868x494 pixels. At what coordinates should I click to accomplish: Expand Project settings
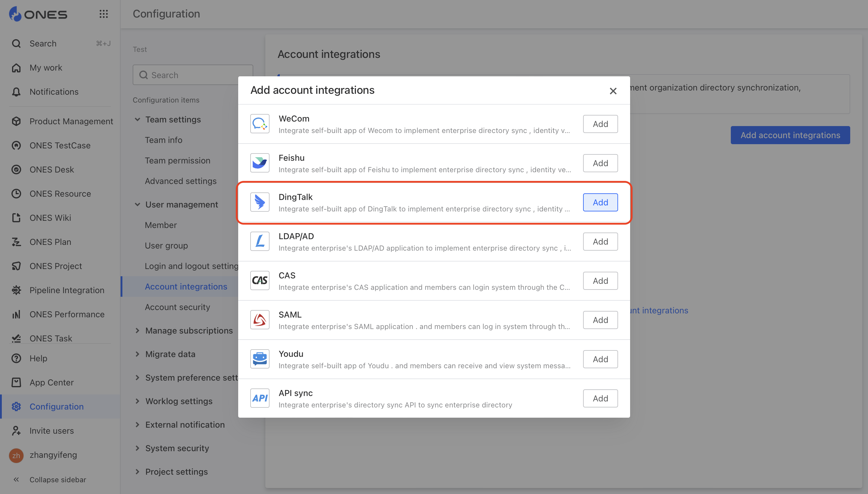[x=137, y=472]
